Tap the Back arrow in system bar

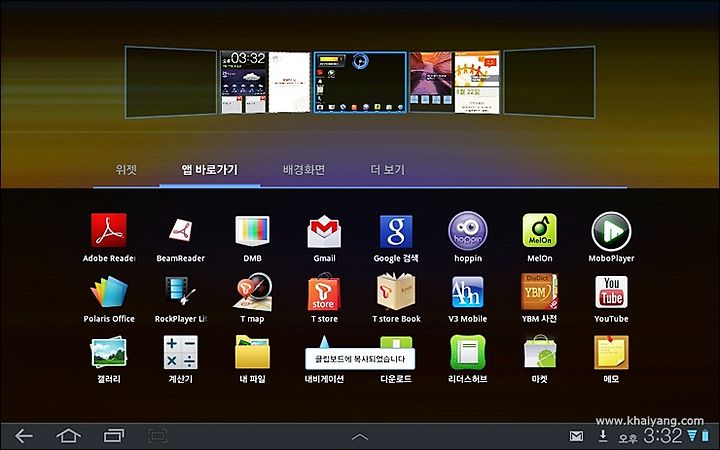(24, 435)
